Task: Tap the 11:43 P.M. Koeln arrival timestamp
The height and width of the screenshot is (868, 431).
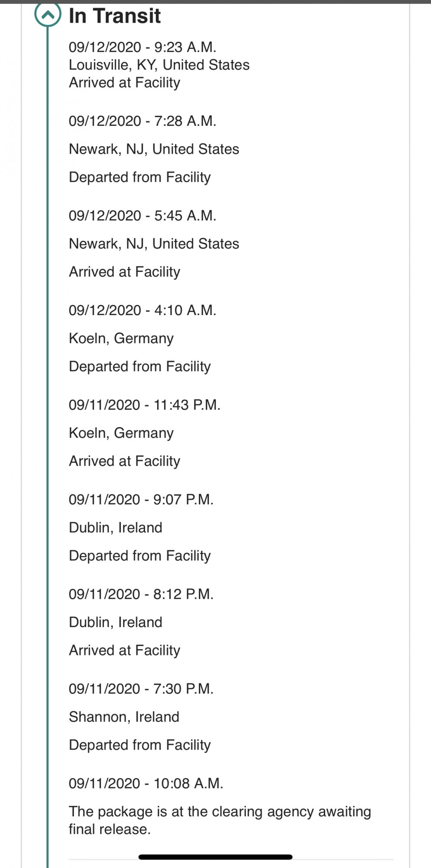Action: (145, 404)
